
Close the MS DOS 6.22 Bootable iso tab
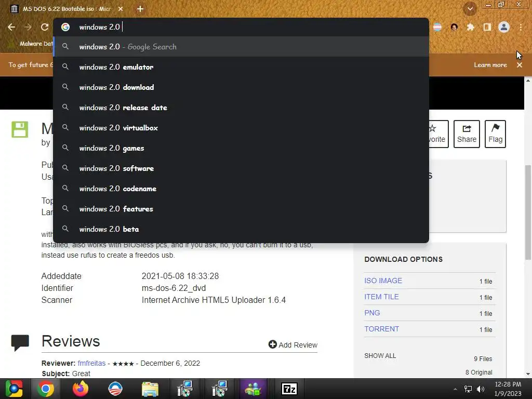click(x=121, y=9)
